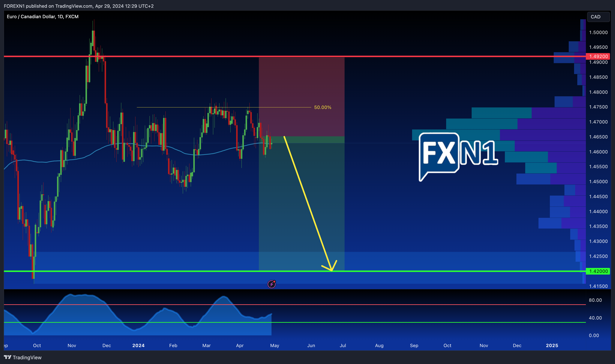
Task: Click the green 1.42000 price label
Action: point(598,271)
